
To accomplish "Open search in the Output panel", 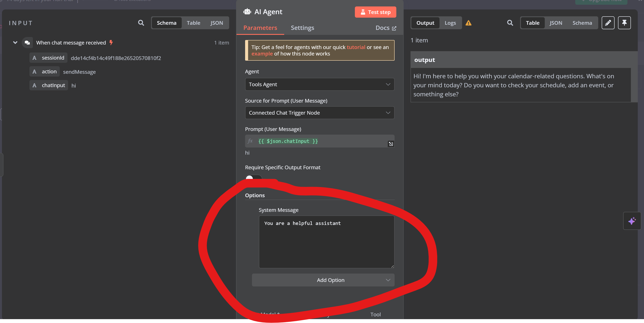I will [510, 23].
